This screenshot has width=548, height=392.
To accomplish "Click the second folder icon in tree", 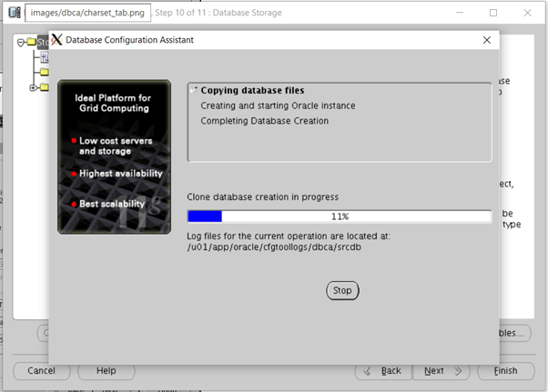I will 43,72.
